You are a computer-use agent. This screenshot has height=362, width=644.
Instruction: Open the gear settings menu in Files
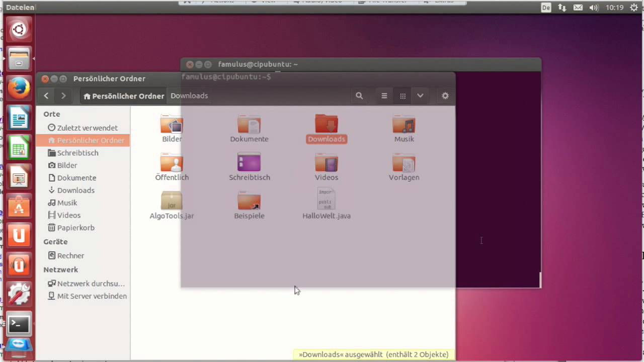pos(445,96)
